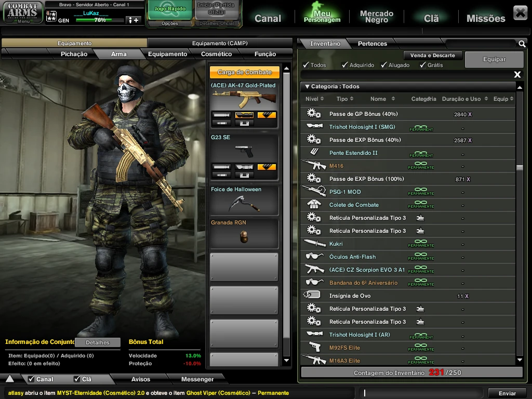Viewport: 532px width, 399px height.
Task: Open the Mercado Negro menu
Action: pos(377,17)
